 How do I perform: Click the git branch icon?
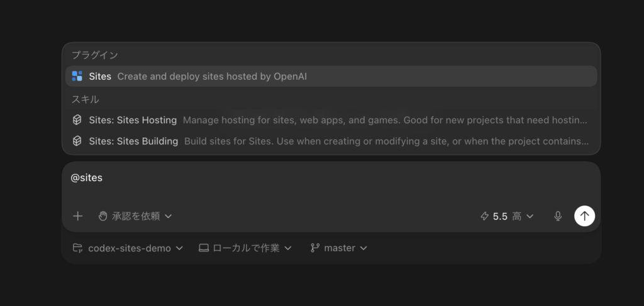coord(315,248)
